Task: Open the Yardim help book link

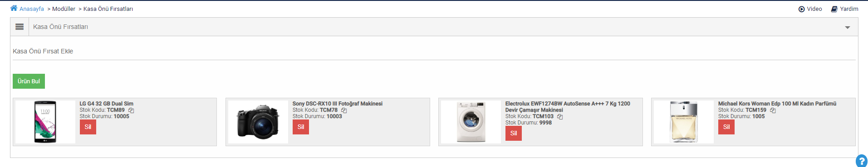Action: 844,9
